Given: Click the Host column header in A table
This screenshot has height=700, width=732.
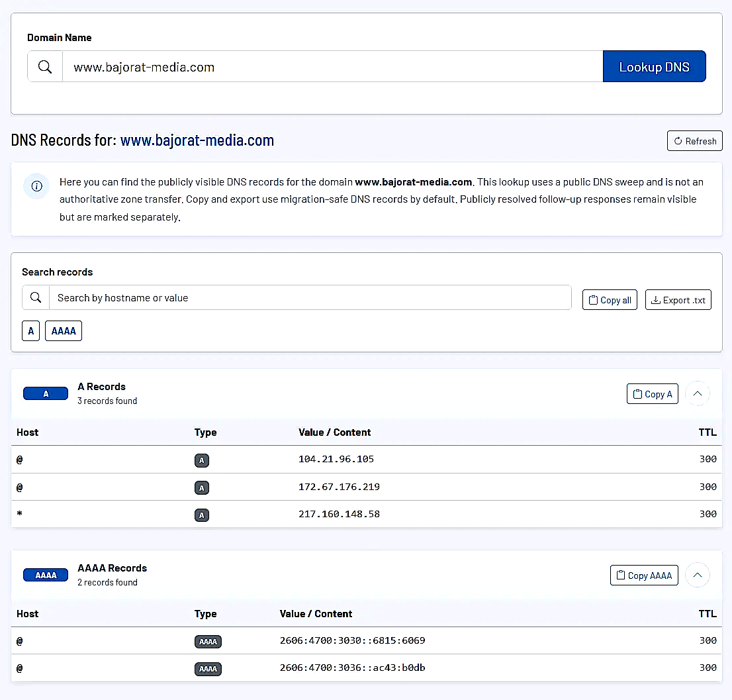Looking at the screenshot, I should coord(28,432).
